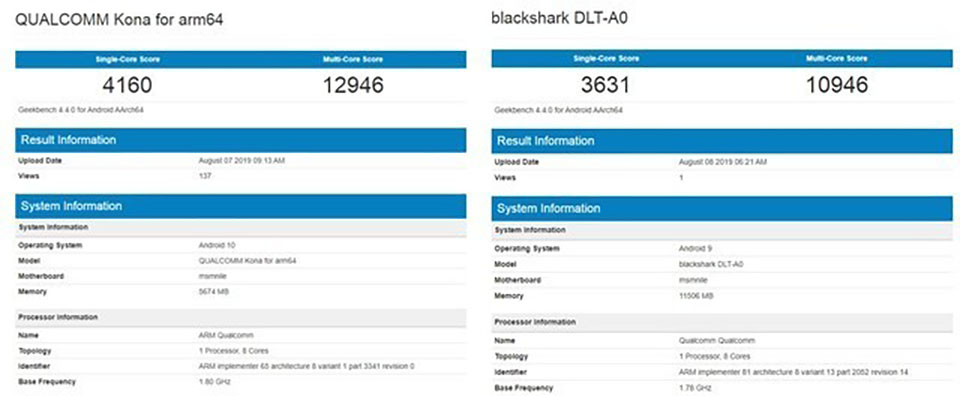
Task: Select the memory value 11506 MB
Action: point(697,296)
